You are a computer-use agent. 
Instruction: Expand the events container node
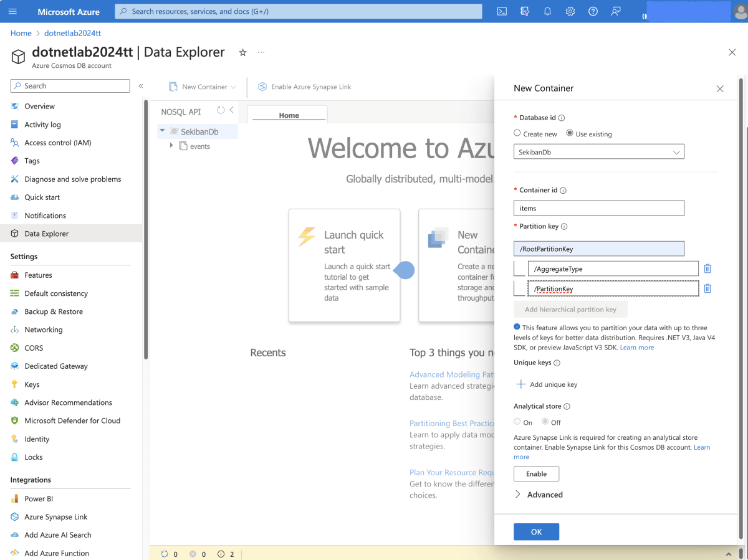click(x=171, y=146)
